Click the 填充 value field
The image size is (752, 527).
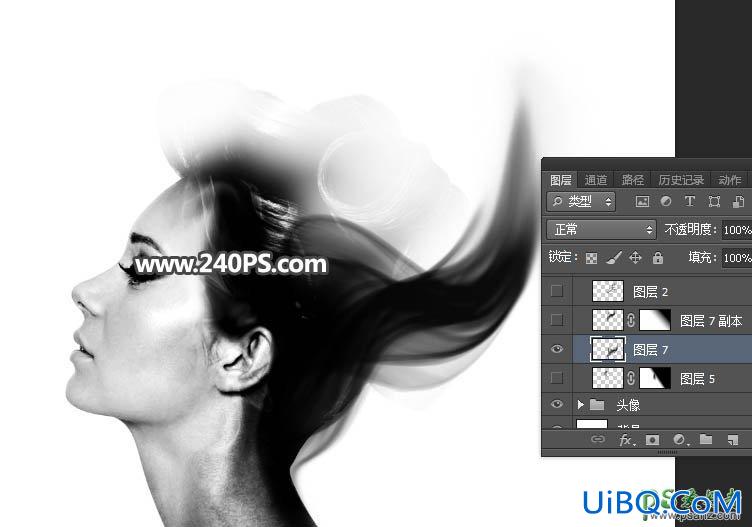(737, 258)
